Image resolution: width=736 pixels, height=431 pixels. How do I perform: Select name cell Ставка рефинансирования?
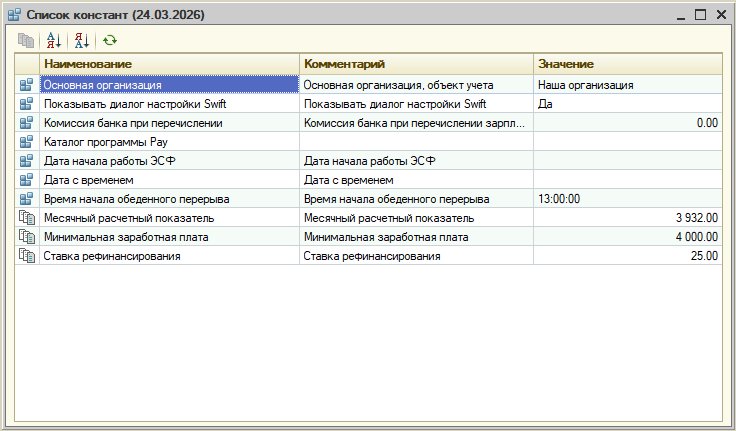pyautogui.click(x=169, y=256)
